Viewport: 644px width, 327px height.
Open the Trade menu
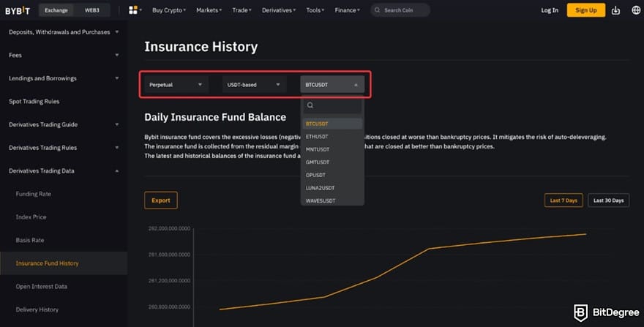(x=241, y=10)
